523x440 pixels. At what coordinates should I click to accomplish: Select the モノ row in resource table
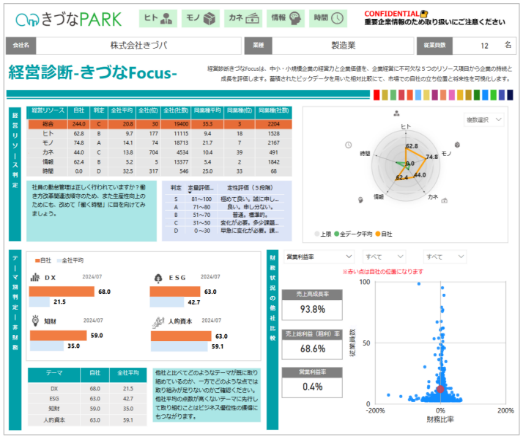point(159,143)
